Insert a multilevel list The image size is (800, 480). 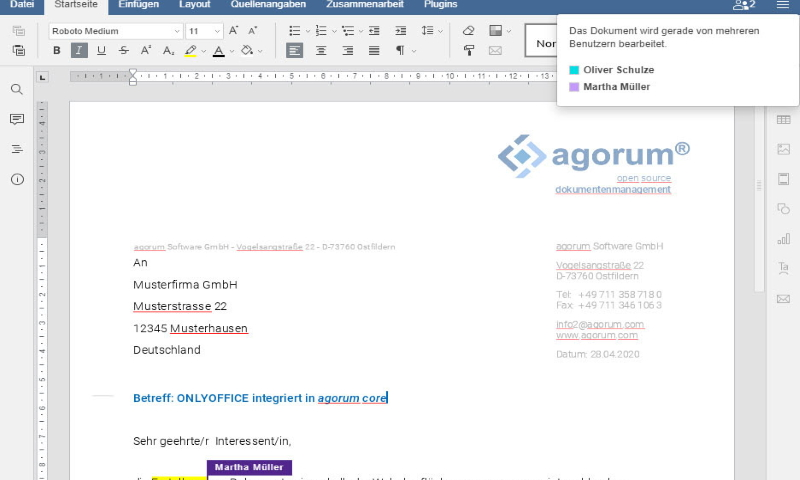click(x=348, y=31)
